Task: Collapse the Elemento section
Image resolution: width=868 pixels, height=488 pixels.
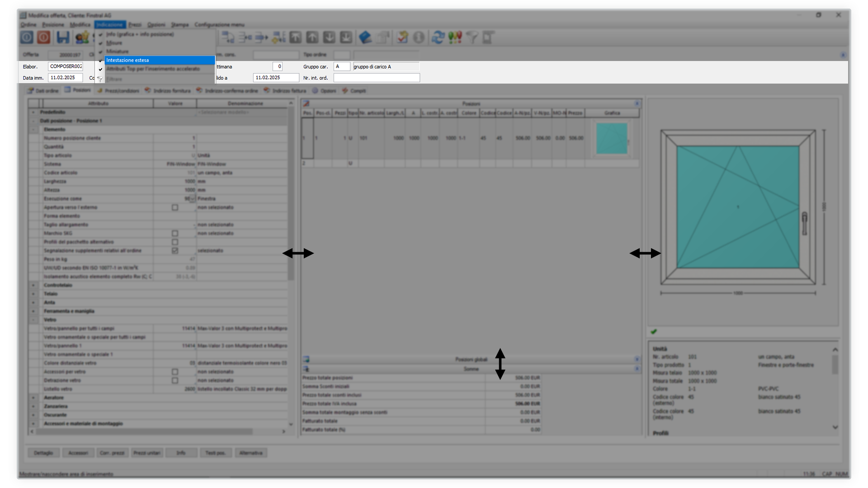Action: 33,129
